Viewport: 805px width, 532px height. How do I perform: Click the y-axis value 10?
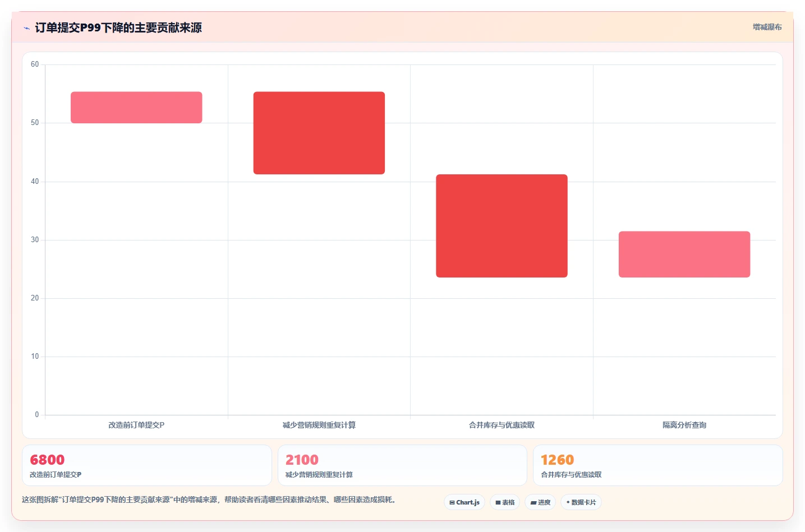(x=35, y=357)
